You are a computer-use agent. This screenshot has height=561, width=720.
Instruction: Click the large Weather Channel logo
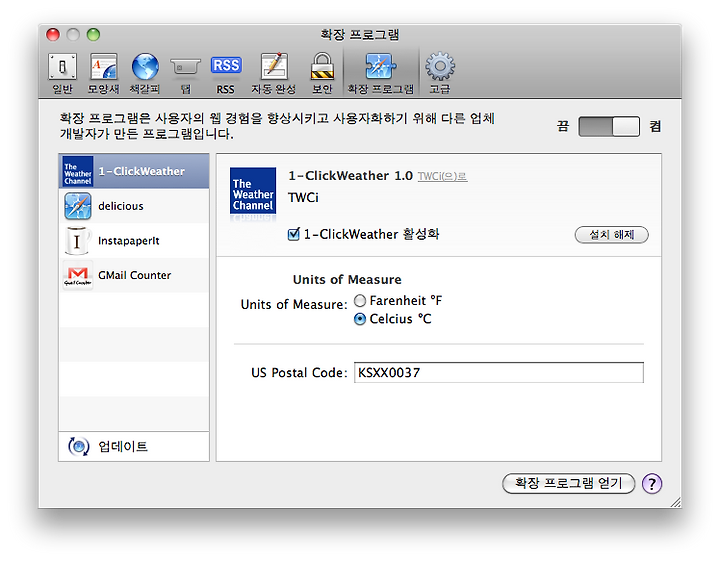pos(253,191)
